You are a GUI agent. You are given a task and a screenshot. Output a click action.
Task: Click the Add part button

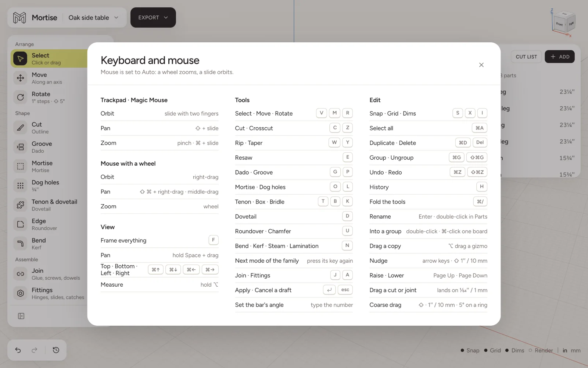(560, 57)
